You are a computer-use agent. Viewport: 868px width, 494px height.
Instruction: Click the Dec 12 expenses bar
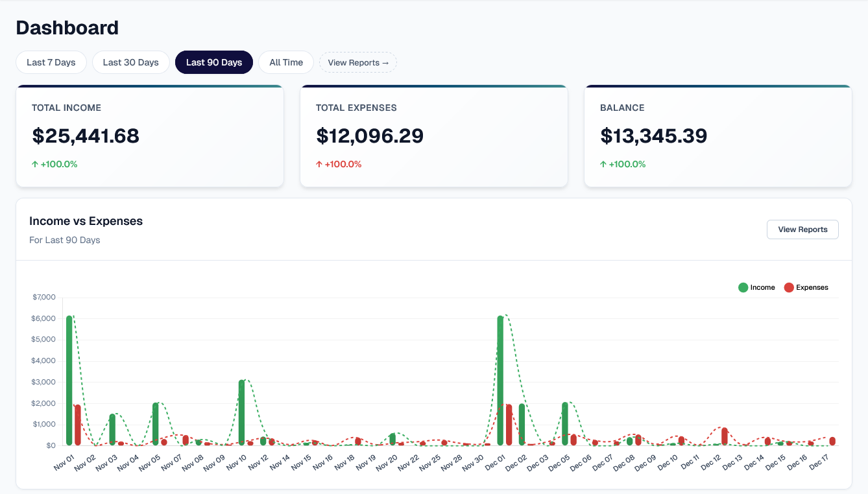(x=725, y=436)
